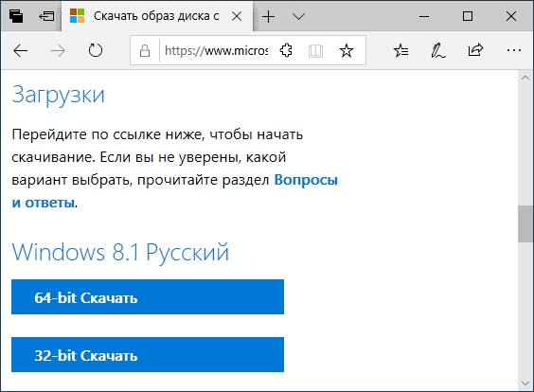The height and width of the screenshot is (392, 534).
Task: Close the Скачать образ диска tab
Action: click(x=237, y=16)
